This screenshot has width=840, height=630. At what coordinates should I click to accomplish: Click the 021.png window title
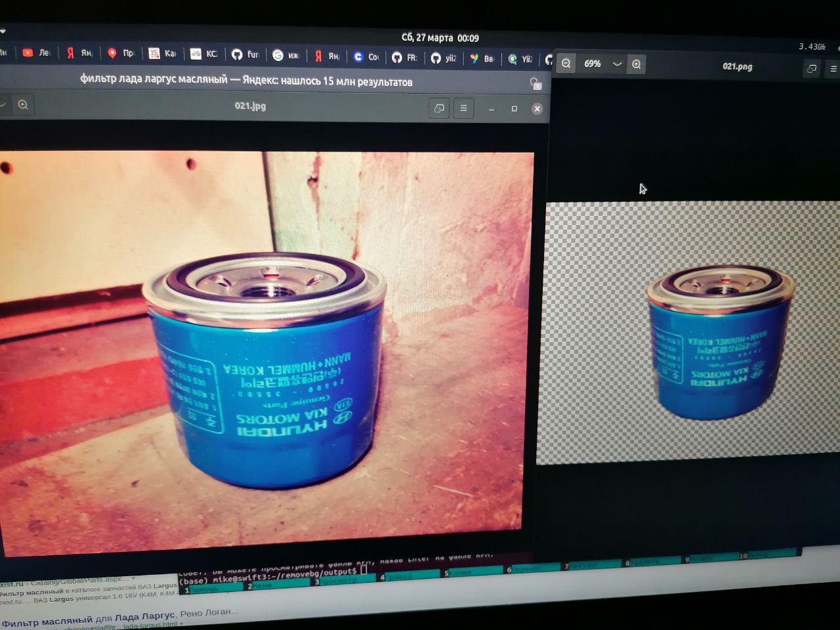(737, 66)
